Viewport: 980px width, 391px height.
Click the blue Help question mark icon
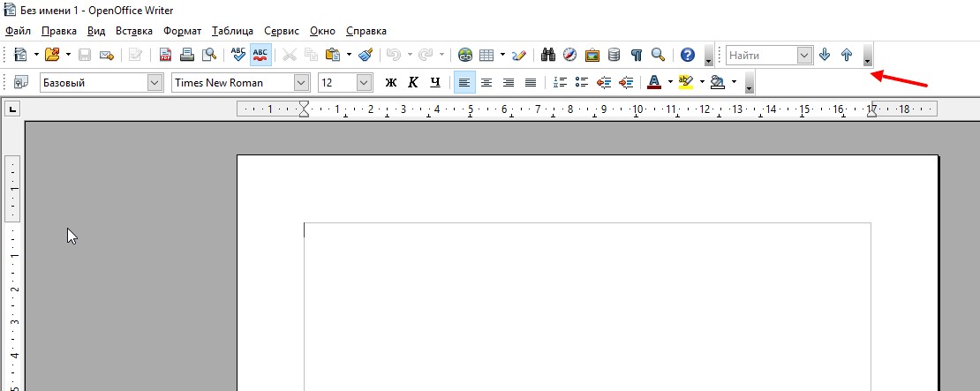click(x=688, y=55)
